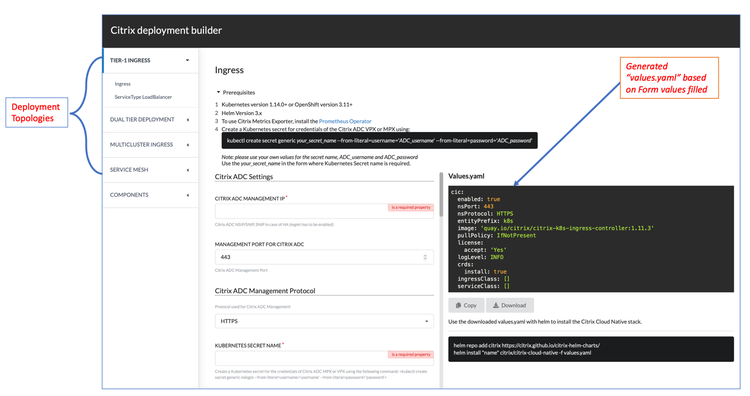Viewport: 750px width, 396px height.
Task: Click the Citrix ADC Management Protocol heading
Action: pos(265,291)
